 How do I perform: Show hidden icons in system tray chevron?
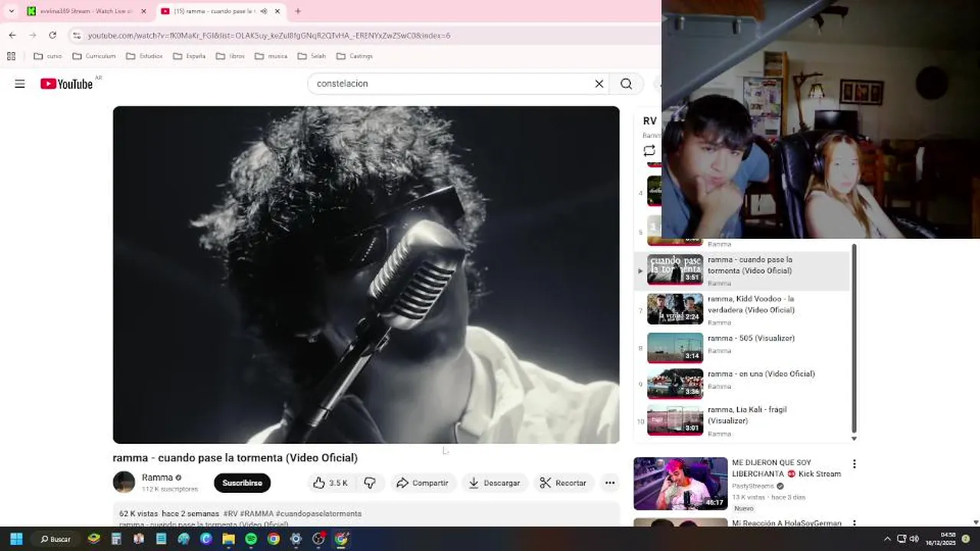[x=887, y=539]
